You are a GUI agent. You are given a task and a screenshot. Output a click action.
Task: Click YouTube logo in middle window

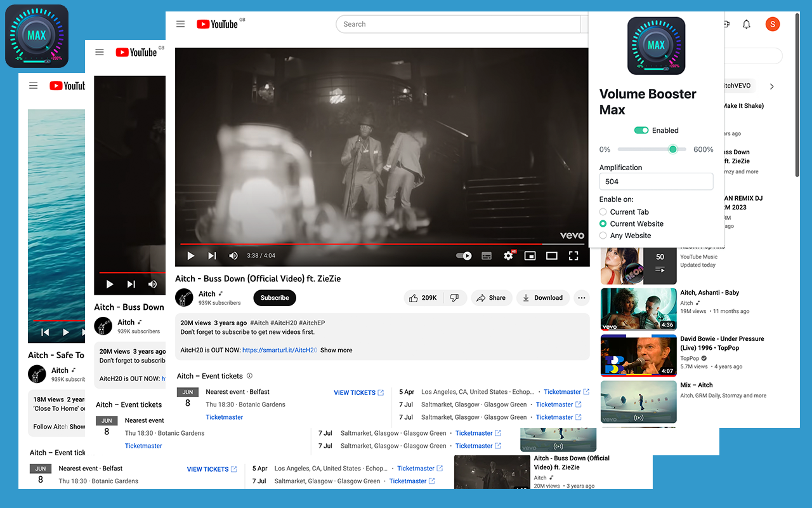click(136, 52)
